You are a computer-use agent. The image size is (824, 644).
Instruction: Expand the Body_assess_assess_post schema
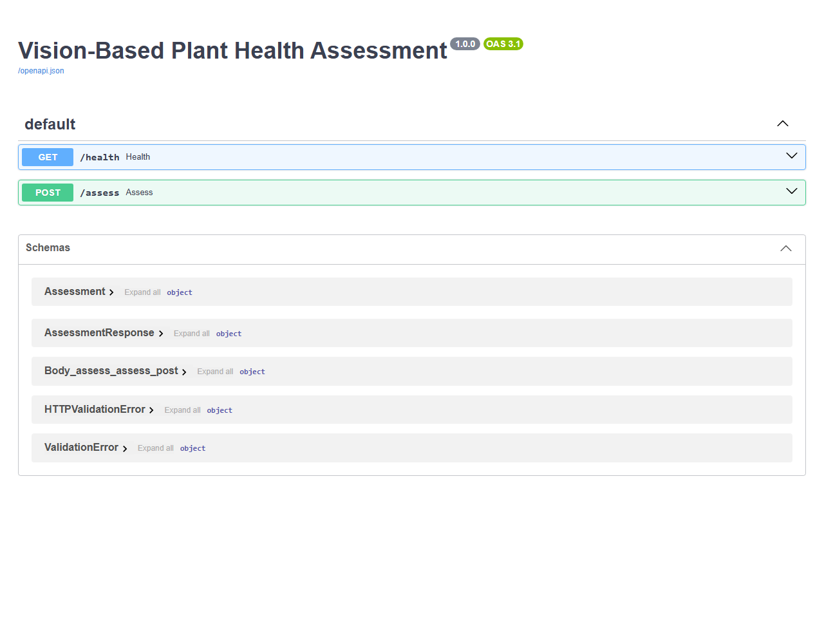[x=115, y=371]
